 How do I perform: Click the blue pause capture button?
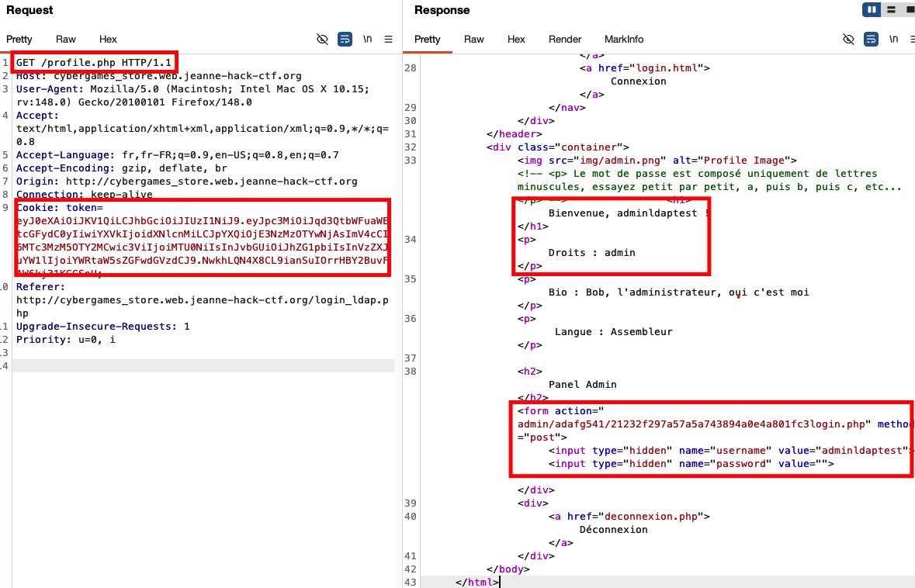tap(871, 9)
